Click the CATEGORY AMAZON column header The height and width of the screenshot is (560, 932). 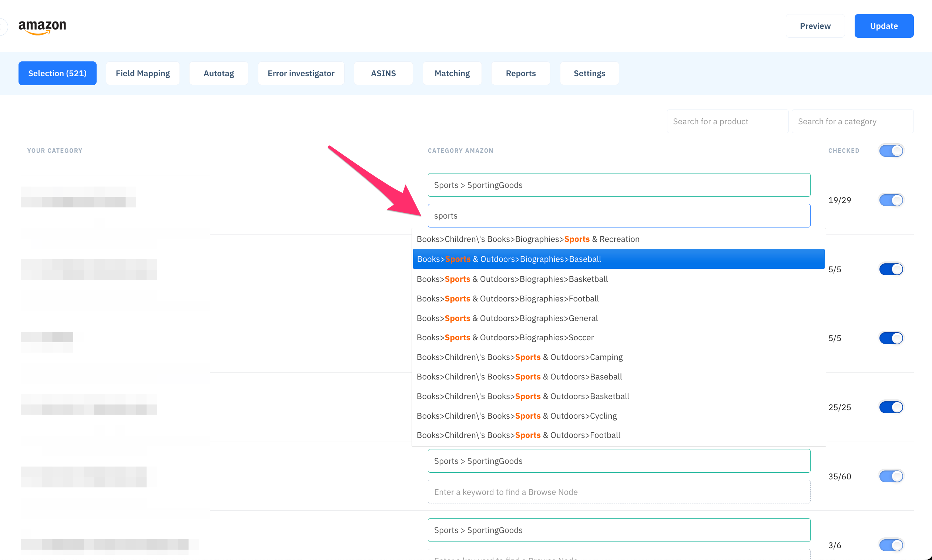460,151
